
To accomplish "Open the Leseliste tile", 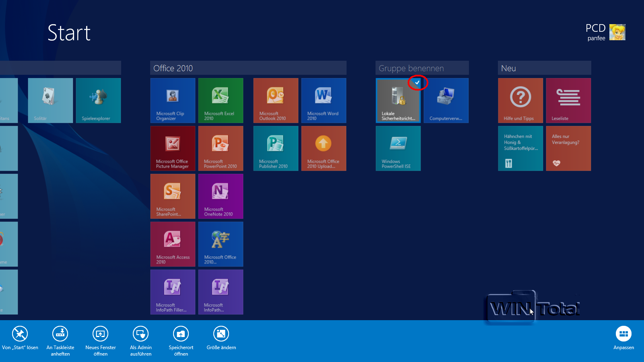I will click(568, 101).
